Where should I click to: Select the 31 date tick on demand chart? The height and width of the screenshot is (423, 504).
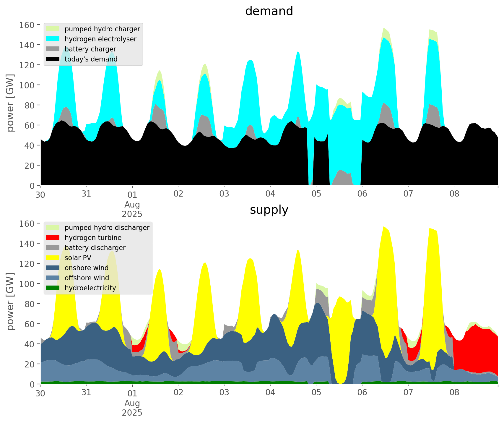(86, 194)
